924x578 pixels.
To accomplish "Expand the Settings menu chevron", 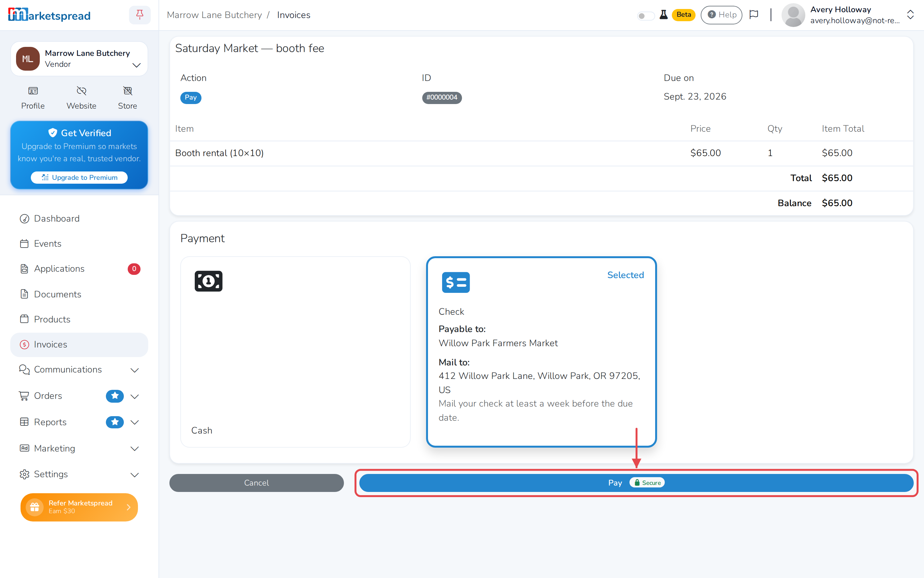I will 134,474.
